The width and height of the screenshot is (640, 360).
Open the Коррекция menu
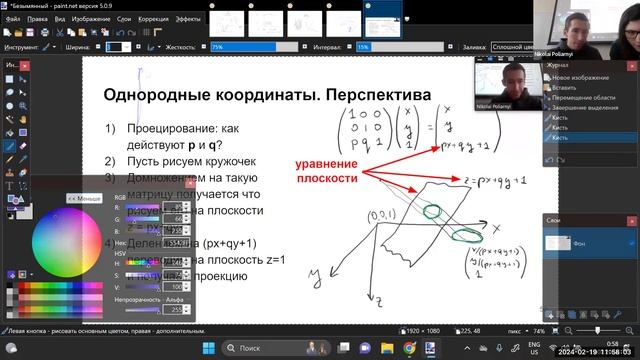coord(153,19)
